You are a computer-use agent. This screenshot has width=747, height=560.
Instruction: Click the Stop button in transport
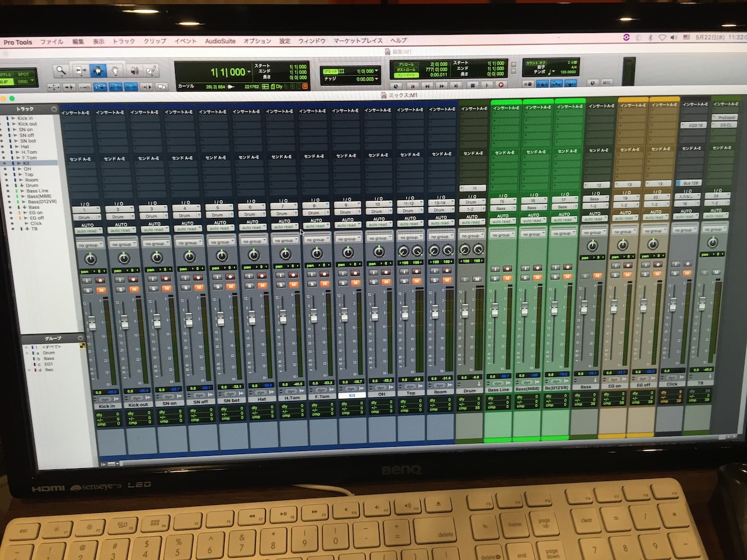pyautogui.click(x=471, y=86)
